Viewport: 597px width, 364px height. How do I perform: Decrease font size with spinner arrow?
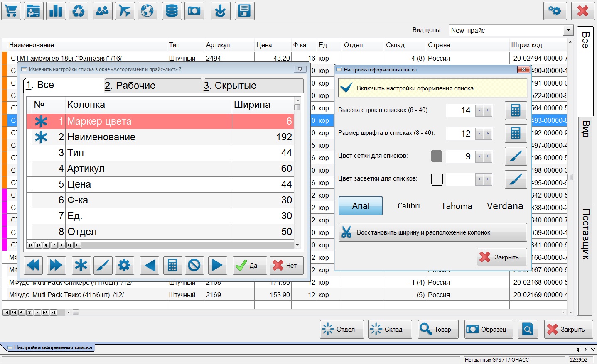click(x=480, y=133)
